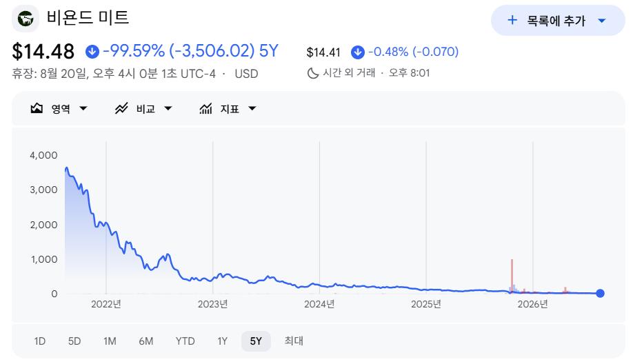Click the down arrow icon beside -0.48%
The height and width of the screenshot is (364, 633).
point(357,52)
